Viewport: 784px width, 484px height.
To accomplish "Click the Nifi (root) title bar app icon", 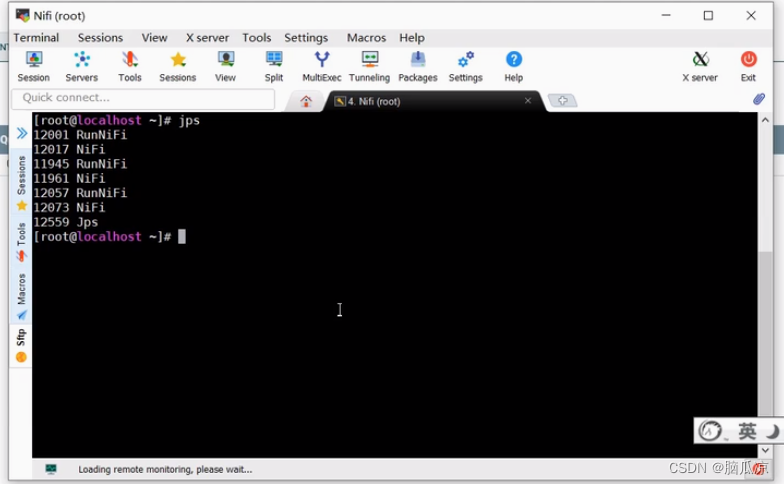I will point(22,16).
